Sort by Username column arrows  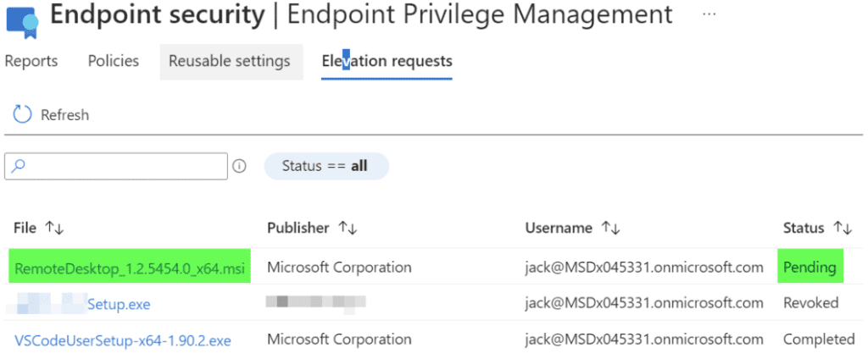610,228
